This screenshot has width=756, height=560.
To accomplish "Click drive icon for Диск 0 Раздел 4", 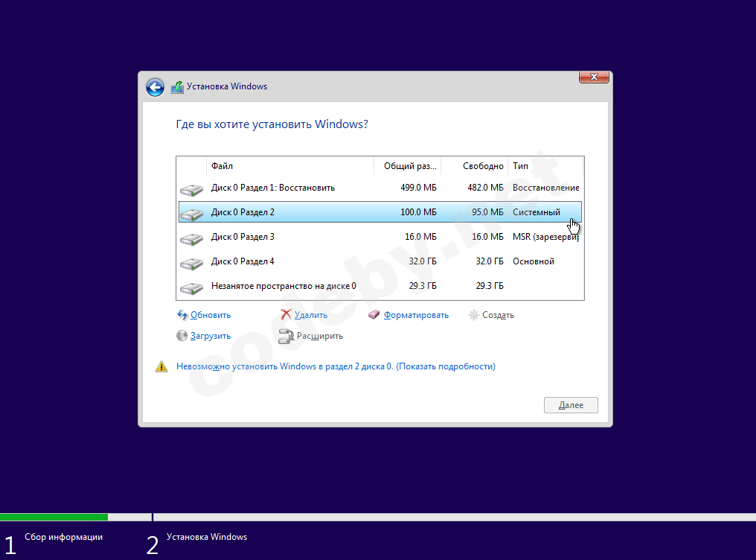I will [191, 264].
